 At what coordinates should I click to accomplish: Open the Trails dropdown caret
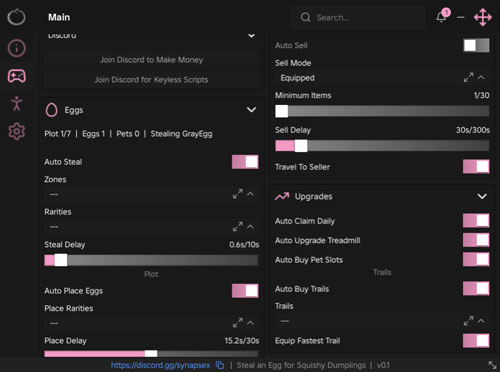click(x=481, y=321)
